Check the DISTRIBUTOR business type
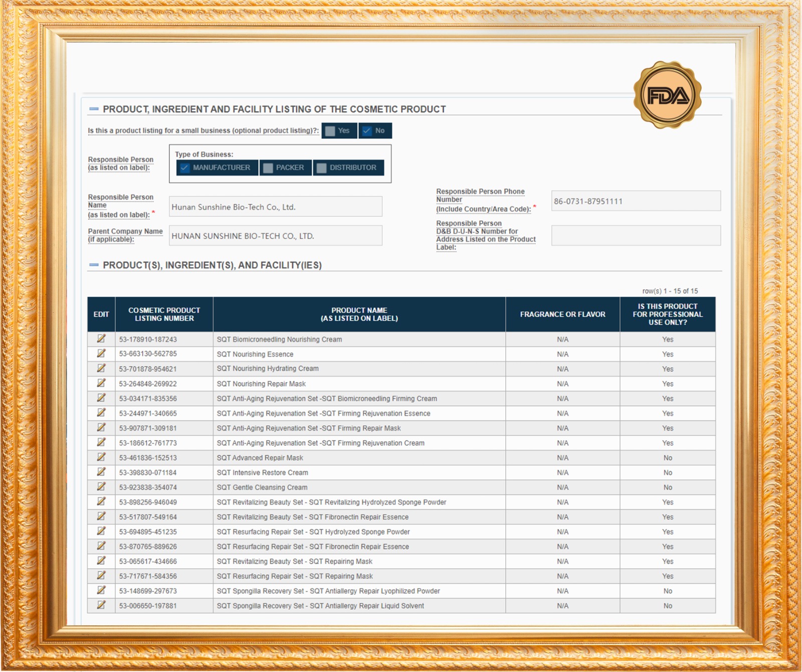This screenshot has height=672, width=802. (x=348, y=167)
